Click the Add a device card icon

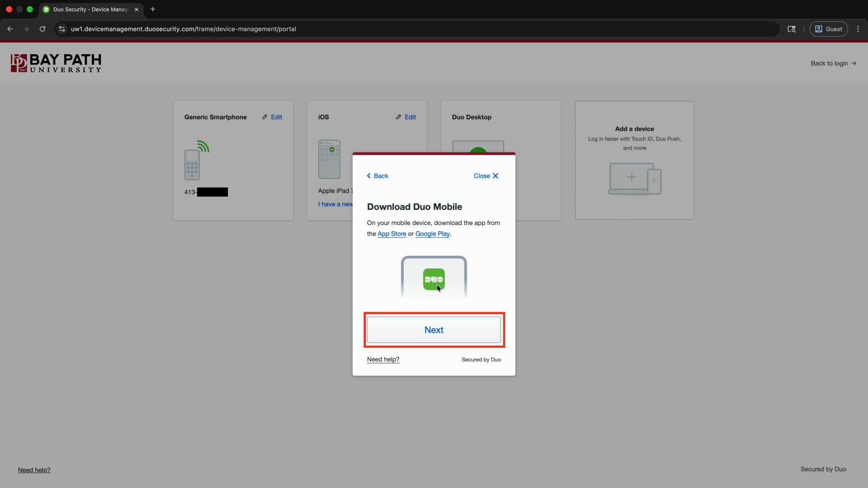(635, 179)
